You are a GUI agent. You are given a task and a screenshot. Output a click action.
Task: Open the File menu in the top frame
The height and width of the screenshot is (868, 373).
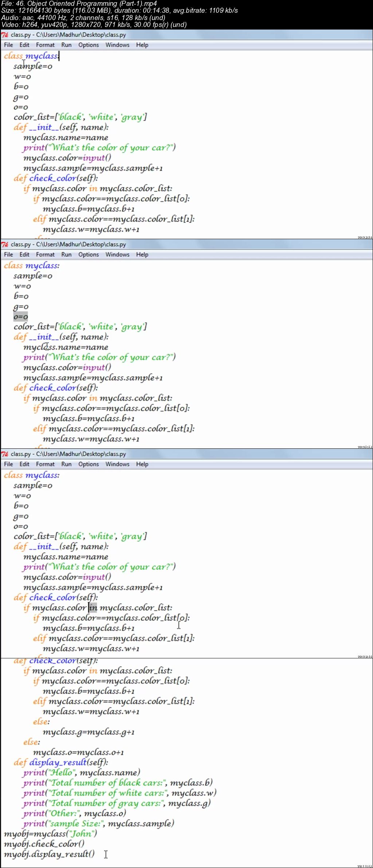(8, 45)
